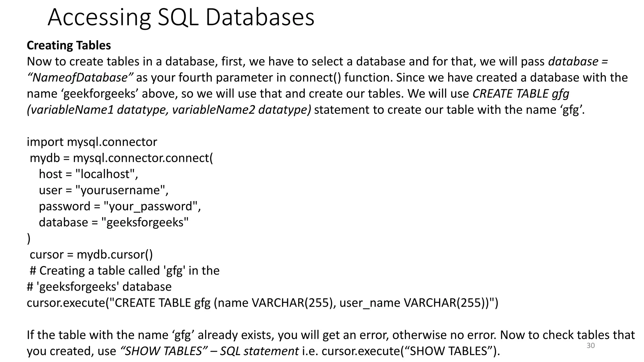Viewport: 644px width, 362px height.
Task: Click the "# 'geeksforgeeks' database" comment
Action: coord(99,287)
